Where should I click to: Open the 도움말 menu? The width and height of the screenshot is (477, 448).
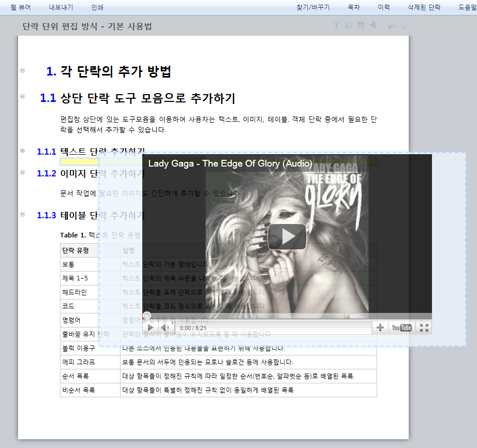[467, 7]
